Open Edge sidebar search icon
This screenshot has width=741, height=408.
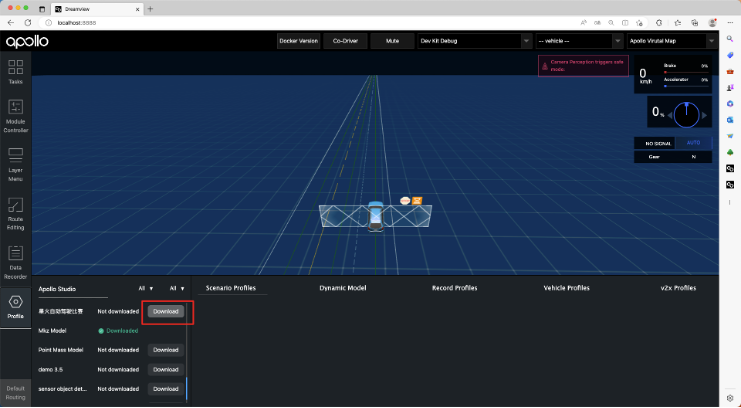tap(730, 39)
